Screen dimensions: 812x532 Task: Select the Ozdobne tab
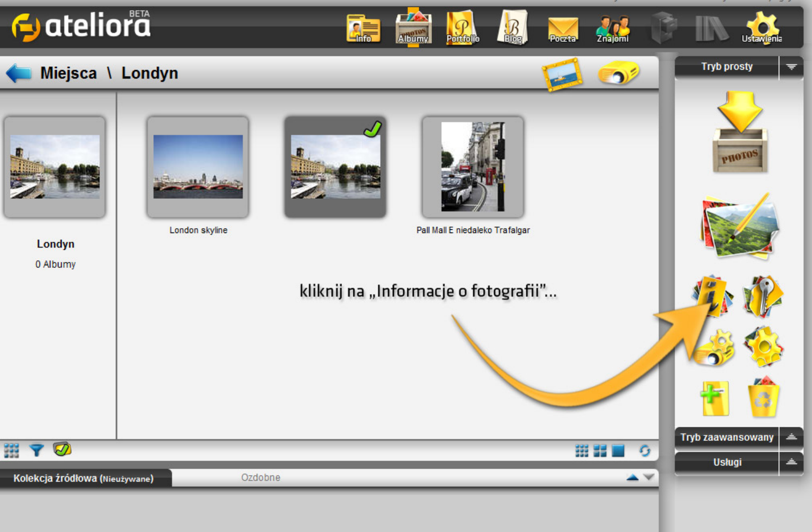pyautogui.click(x=260, y=477)
